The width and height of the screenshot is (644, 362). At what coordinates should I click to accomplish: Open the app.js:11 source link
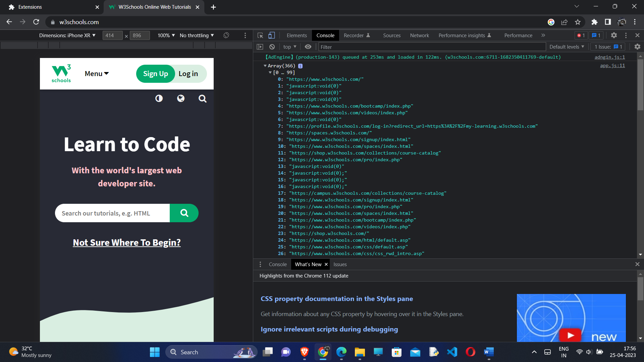coord(612,66)
